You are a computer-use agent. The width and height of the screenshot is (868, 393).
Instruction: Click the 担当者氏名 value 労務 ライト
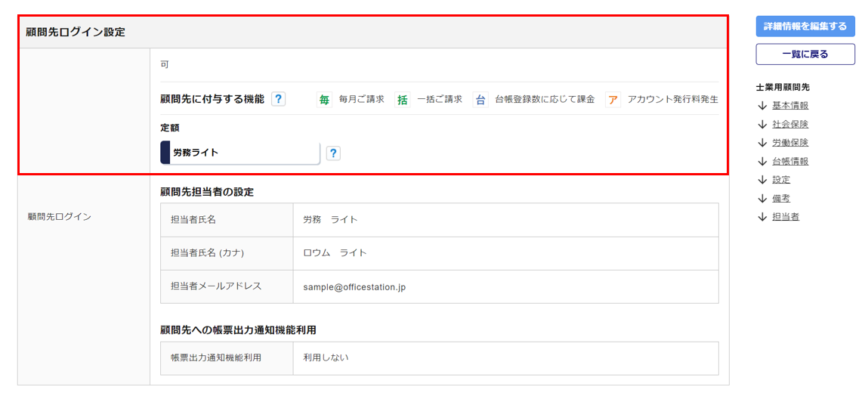point(330,220)
